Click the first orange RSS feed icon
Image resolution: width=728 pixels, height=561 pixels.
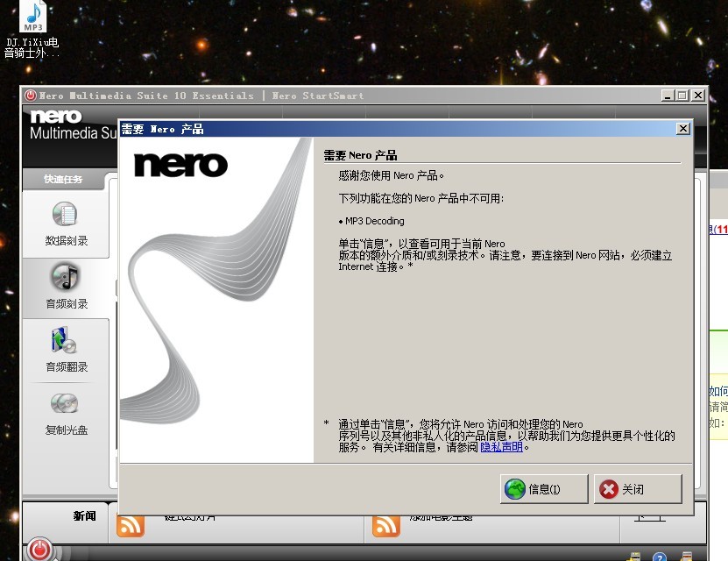[131, 526]
